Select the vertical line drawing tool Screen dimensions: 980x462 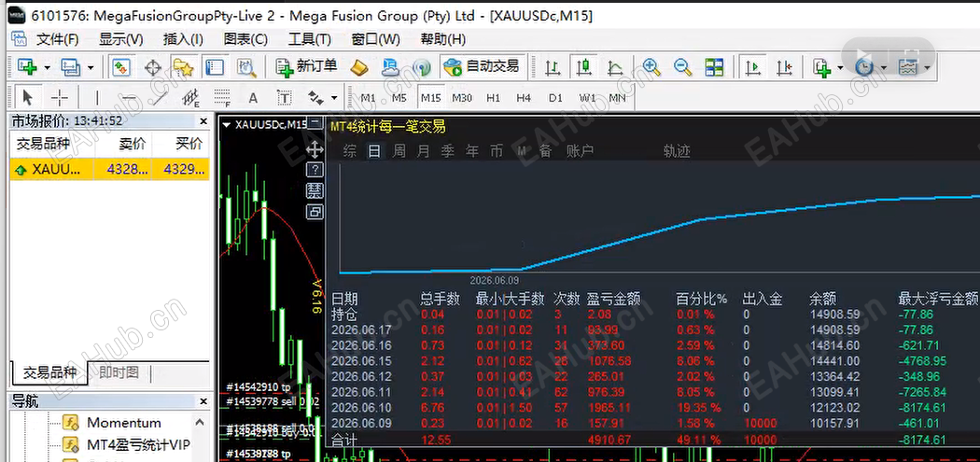tap(97, 97)
